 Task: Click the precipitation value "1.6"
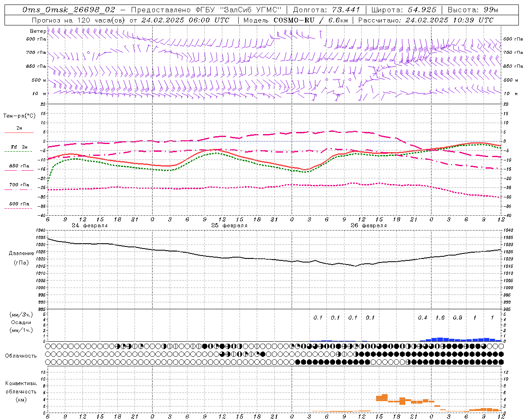[440, 317]
